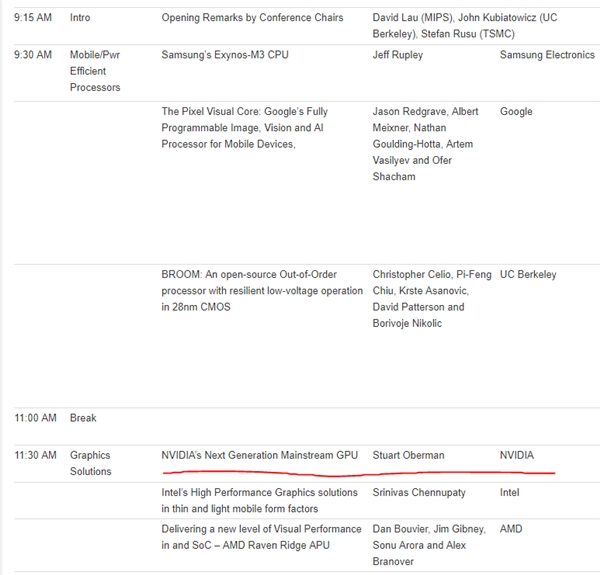
Task: Select the Samsung's Exynos-M3 CPU title
Action: click(225, 55)
